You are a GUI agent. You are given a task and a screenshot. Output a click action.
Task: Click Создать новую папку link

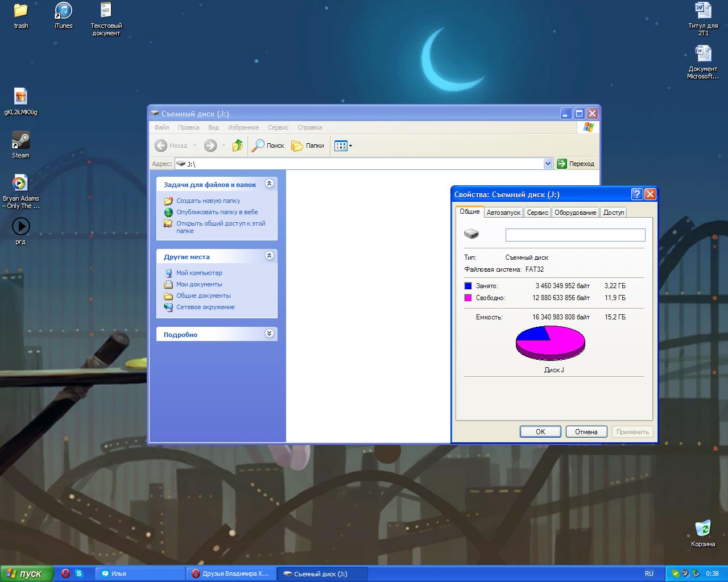(x=208, y=201)
